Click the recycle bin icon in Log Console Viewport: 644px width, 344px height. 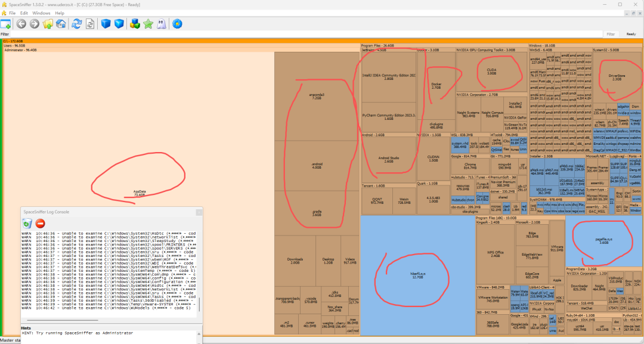coord(27,223)
